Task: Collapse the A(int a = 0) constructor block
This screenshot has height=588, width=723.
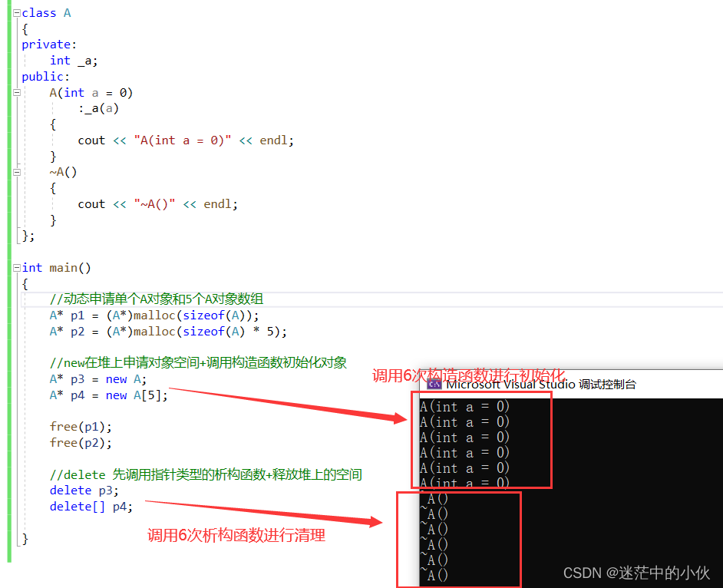Action: pos(17,93)
